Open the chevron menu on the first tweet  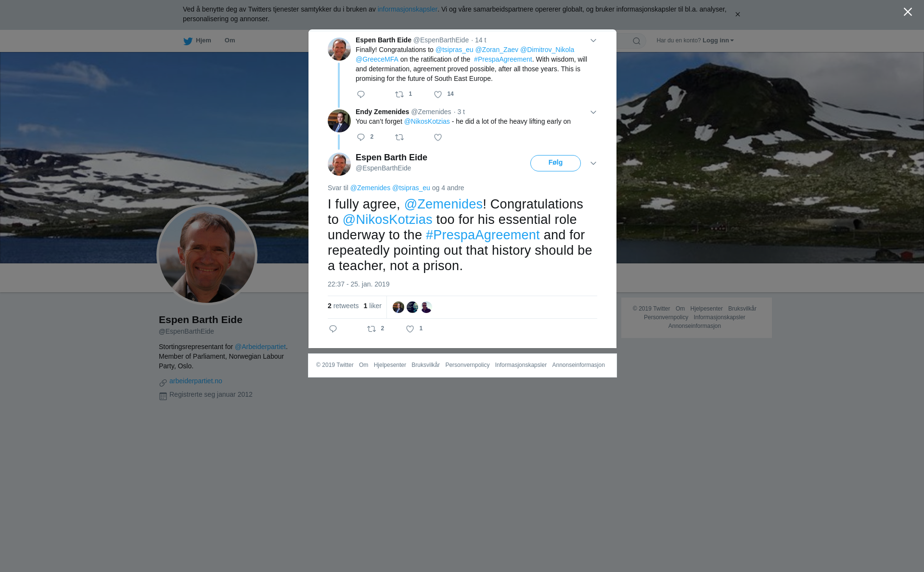(x=593, y=40)
